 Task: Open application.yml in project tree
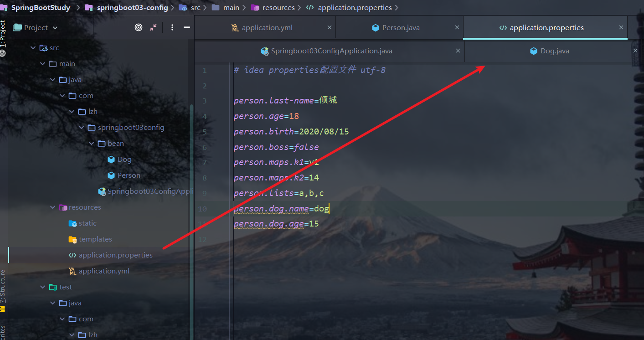pos(104,271)
